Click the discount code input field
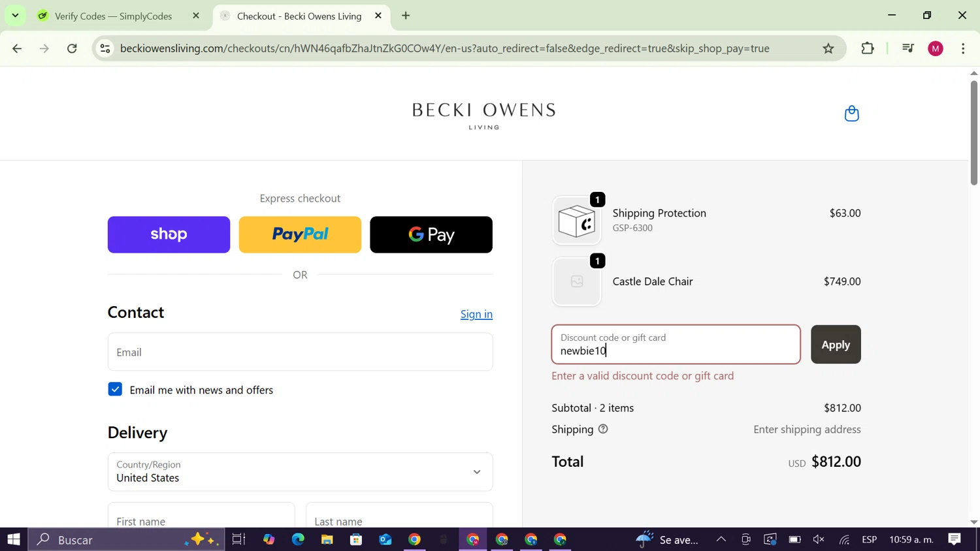This screenshot has height=551, width=980. pos(676,344)
